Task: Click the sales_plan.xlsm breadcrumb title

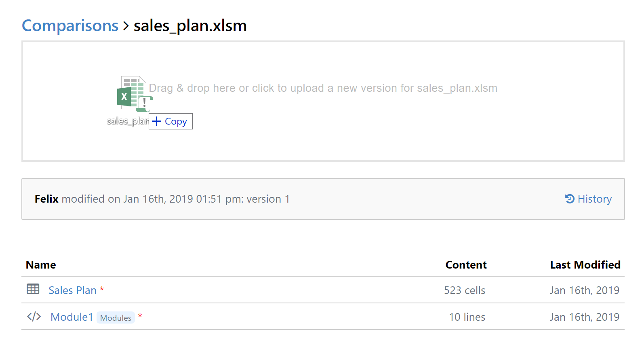Action: tap(190, 26)
